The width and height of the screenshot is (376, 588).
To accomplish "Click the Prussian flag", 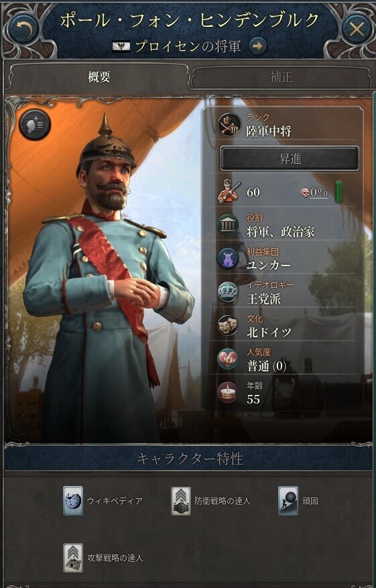I will [121, 46].
